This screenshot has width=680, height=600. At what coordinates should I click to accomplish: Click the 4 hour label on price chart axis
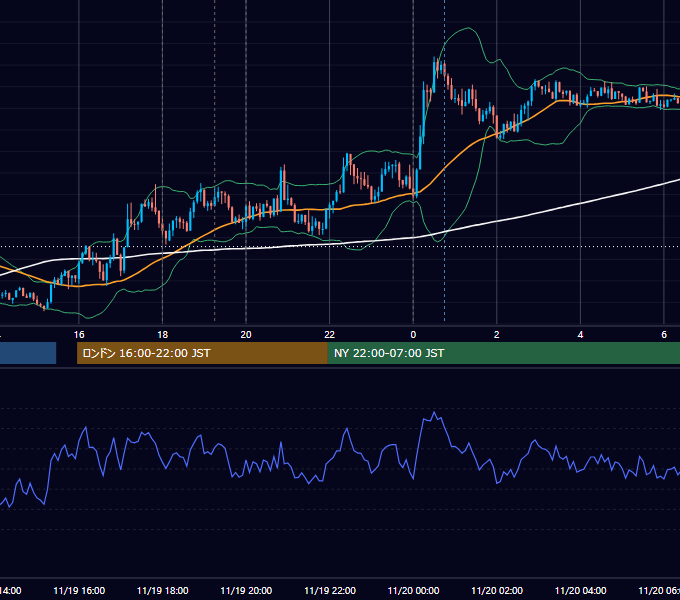point(580,335)
